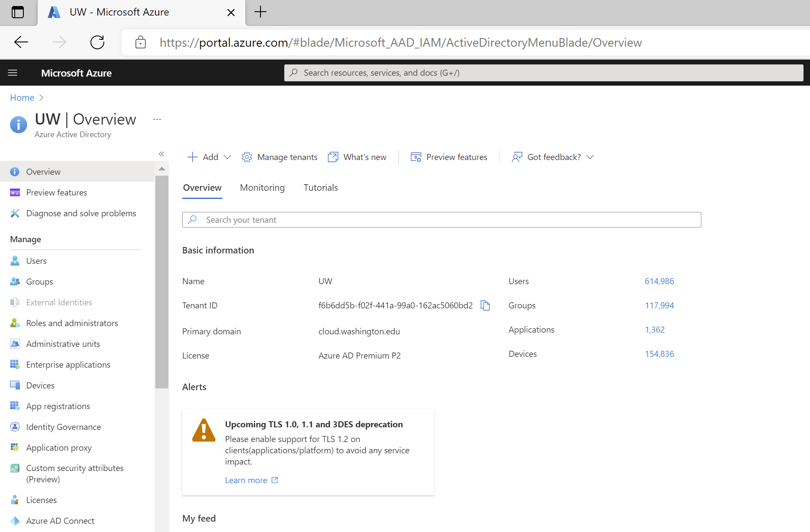Copy the Tenant ID with the copy icon
Image resolution: width=810 pixels, height=532 pixels.
coord(485,305)
